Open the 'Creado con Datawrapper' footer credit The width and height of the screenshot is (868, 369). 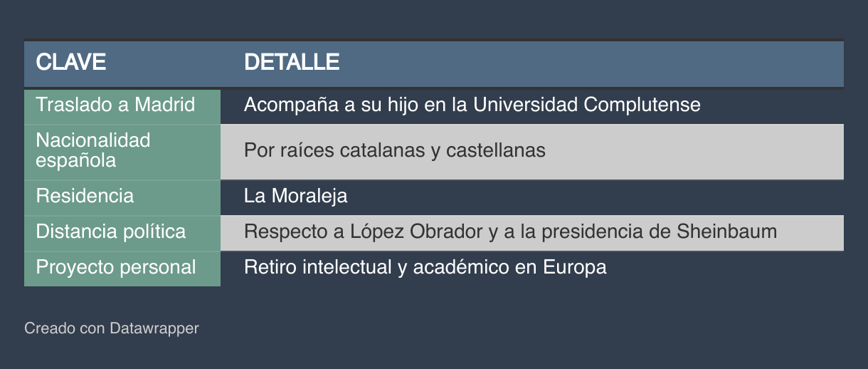point(112,328)
